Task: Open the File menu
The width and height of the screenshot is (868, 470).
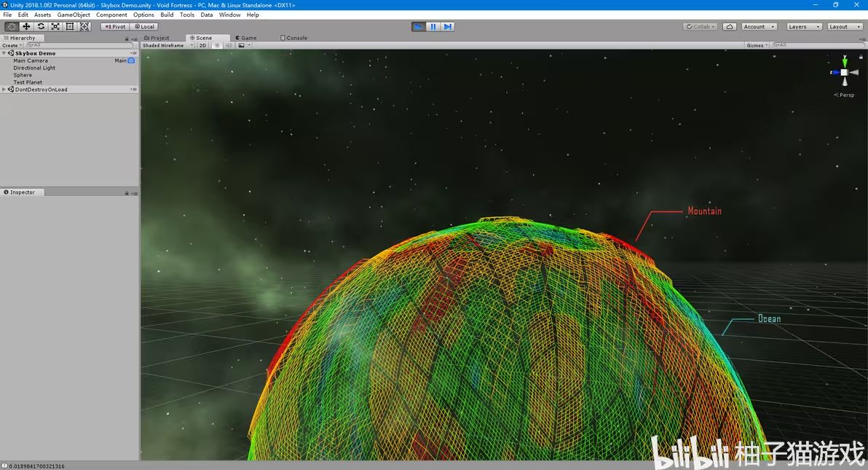Action: click(x=7, y=15)
